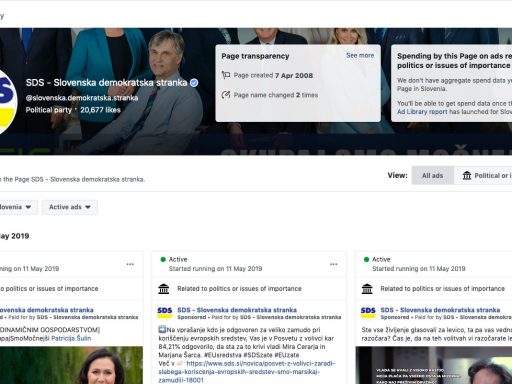
Task: Click the edit icon beside Page name changed
Action: 226,95
